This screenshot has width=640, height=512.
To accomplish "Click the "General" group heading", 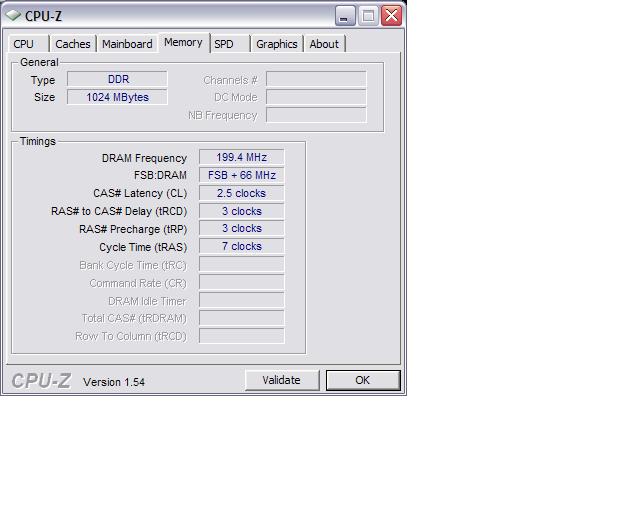I will [39, 62].
